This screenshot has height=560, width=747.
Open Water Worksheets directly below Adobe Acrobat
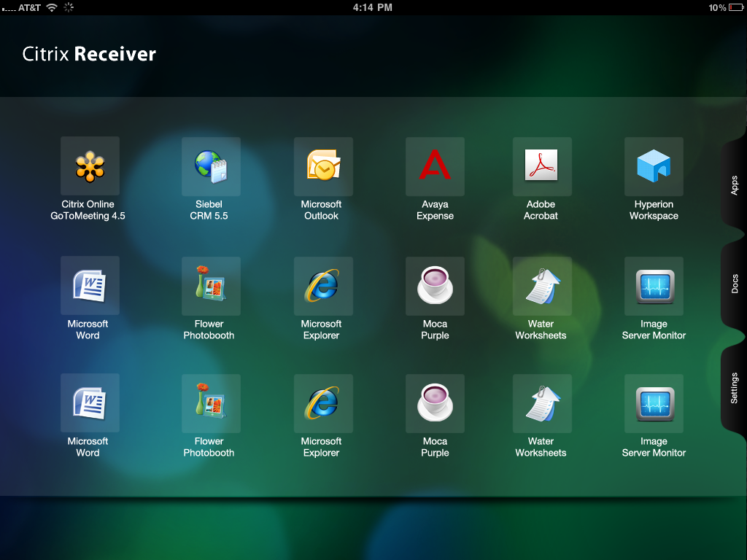coord(542,286)
